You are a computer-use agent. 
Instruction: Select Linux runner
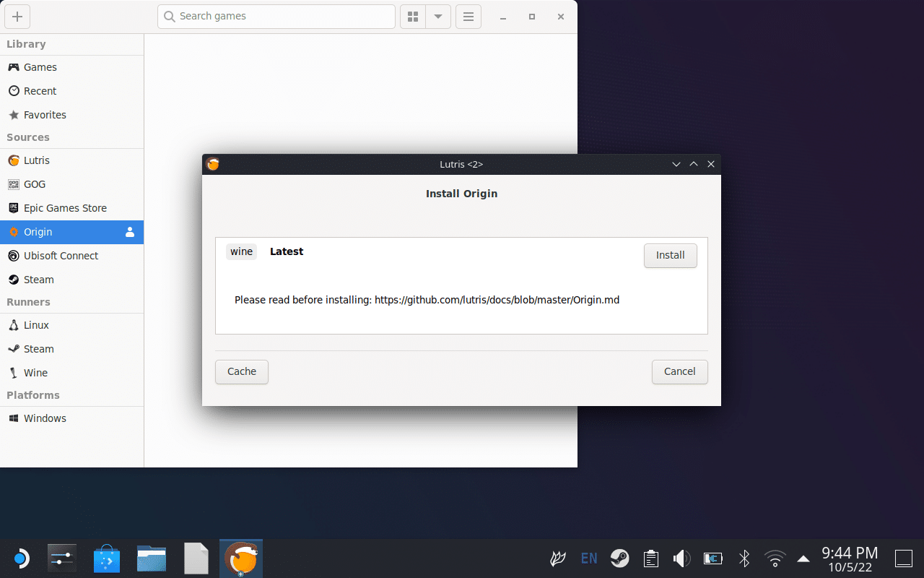71,325
